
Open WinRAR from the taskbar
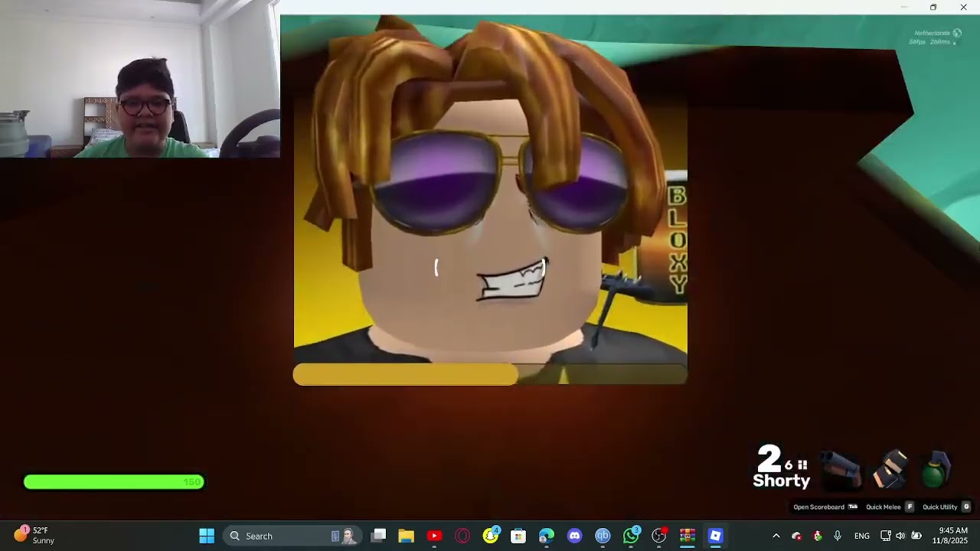point(688,536)
